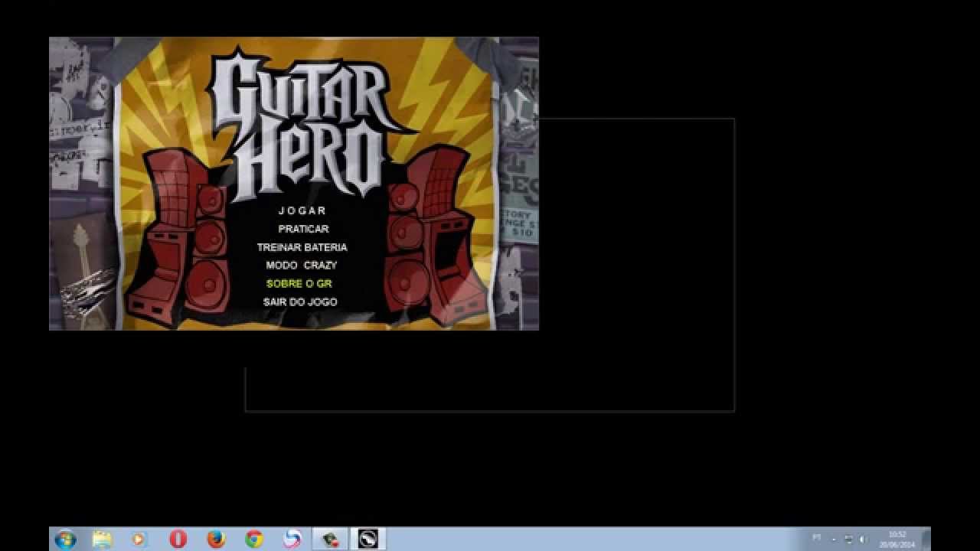The width and height of the screenshot is (980, 551).
Task: Click the Show Desktop button
Action: click(x=926, y=540)
